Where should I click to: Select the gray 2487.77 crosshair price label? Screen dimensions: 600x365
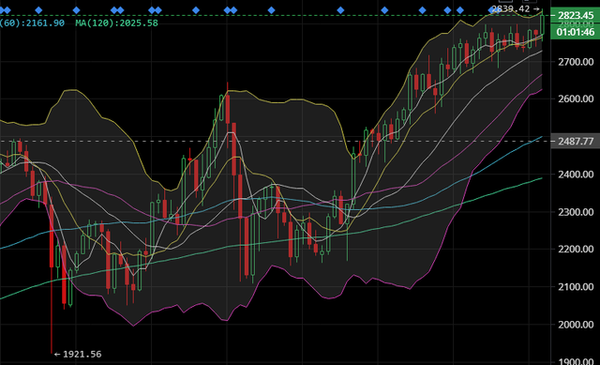[x=575, y=141]
